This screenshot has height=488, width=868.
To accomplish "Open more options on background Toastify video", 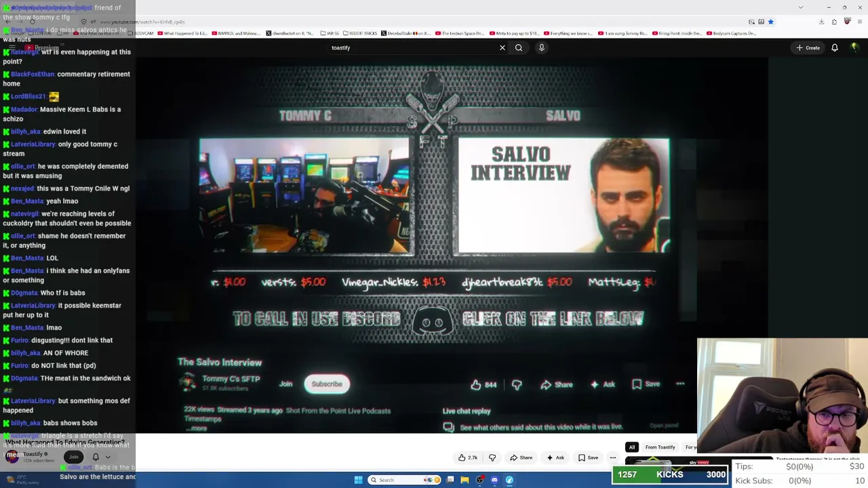I will coord(613,457).
